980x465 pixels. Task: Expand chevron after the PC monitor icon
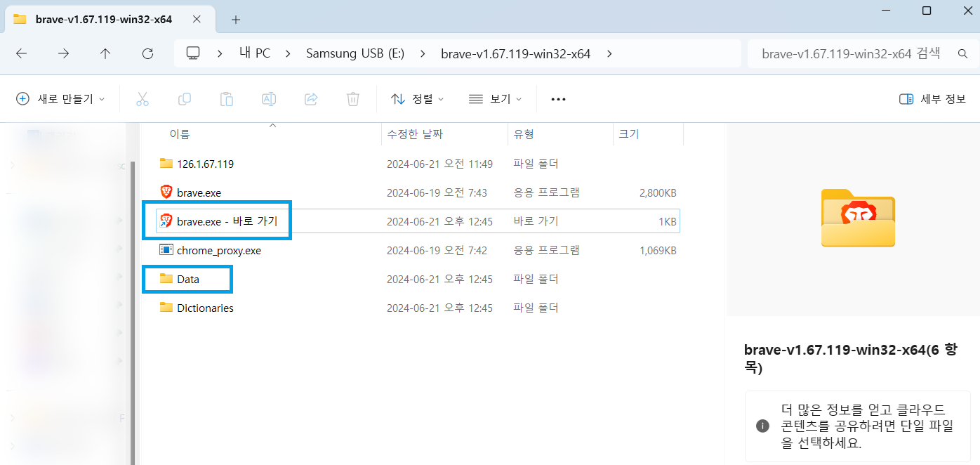coord(220,53)
